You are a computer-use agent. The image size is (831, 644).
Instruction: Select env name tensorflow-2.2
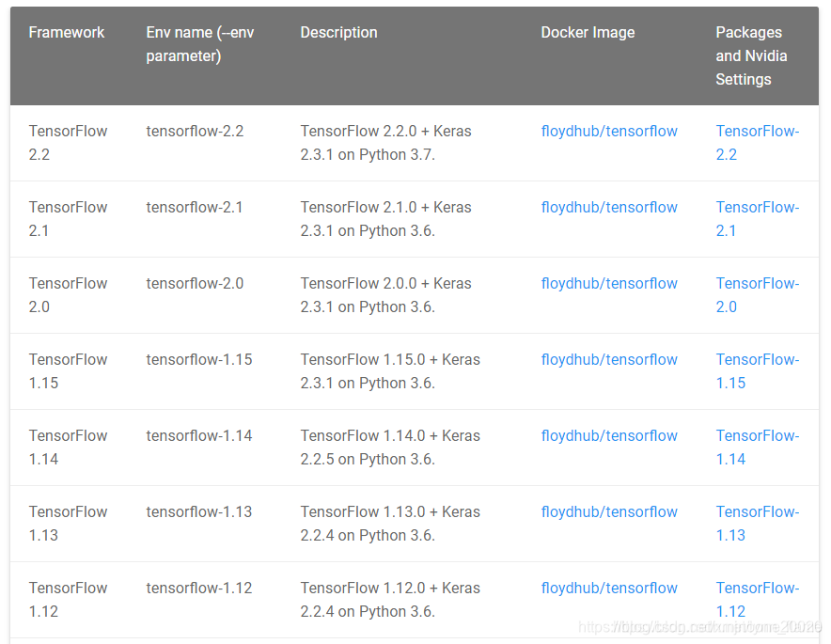(195, 132)
